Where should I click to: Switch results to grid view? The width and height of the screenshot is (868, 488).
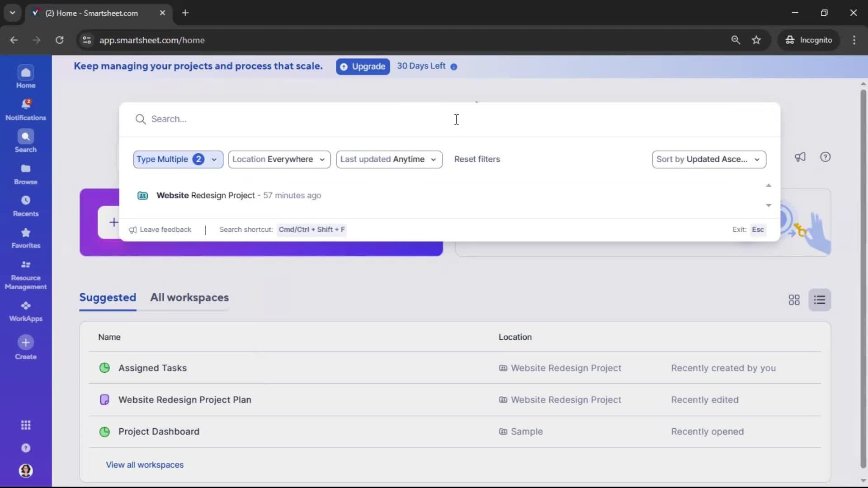coord(794,300)
